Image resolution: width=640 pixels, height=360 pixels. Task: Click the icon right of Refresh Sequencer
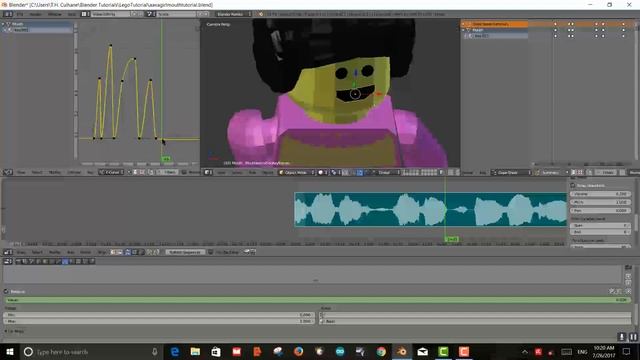click(210, 252)
